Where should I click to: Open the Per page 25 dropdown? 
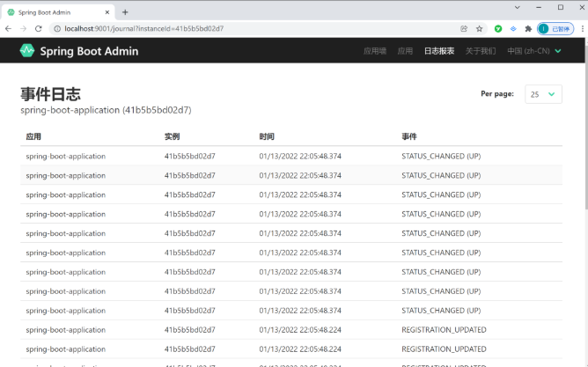point(543,94)
